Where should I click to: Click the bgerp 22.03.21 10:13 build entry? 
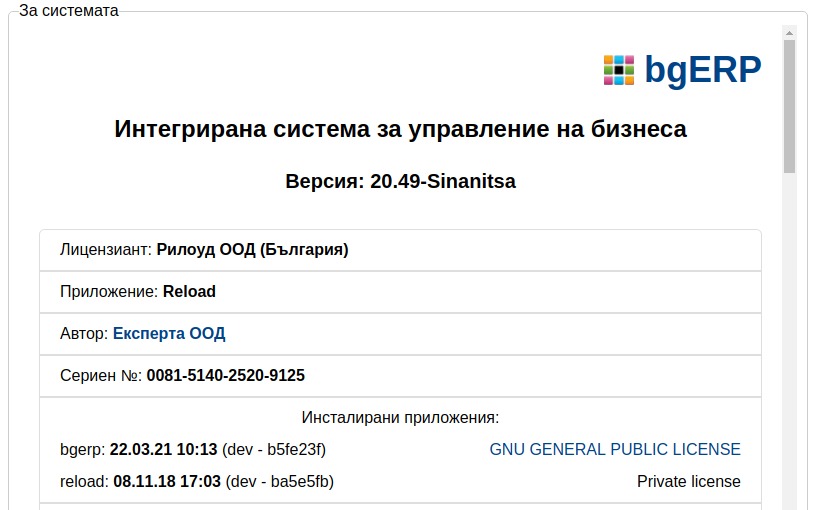pyautogui.click(x=193, y=449)
